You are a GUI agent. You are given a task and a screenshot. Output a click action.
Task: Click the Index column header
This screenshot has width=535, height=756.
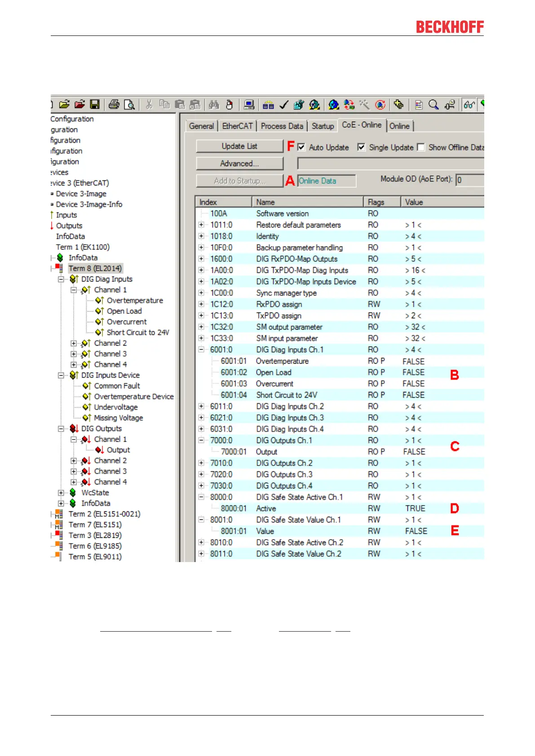coord(224,202)
